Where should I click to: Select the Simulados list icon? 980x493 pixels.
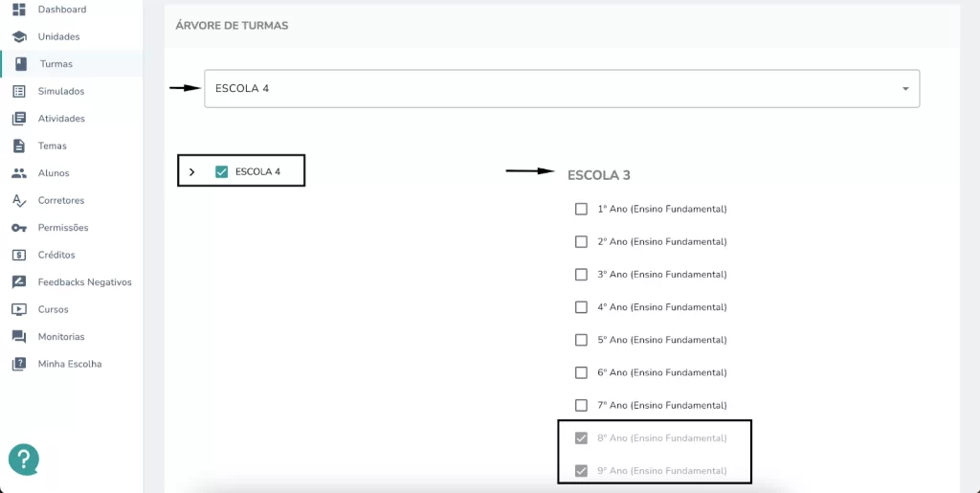(19, 91)
